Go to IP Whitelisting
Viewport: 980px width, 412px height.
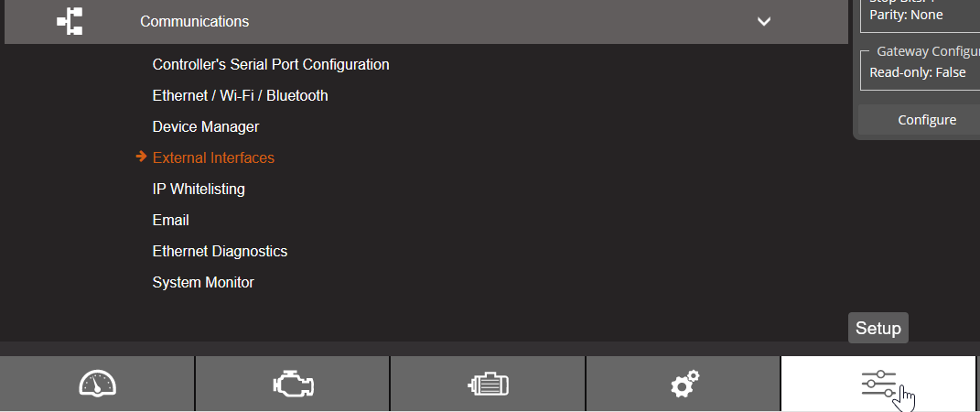coord(199,190)
